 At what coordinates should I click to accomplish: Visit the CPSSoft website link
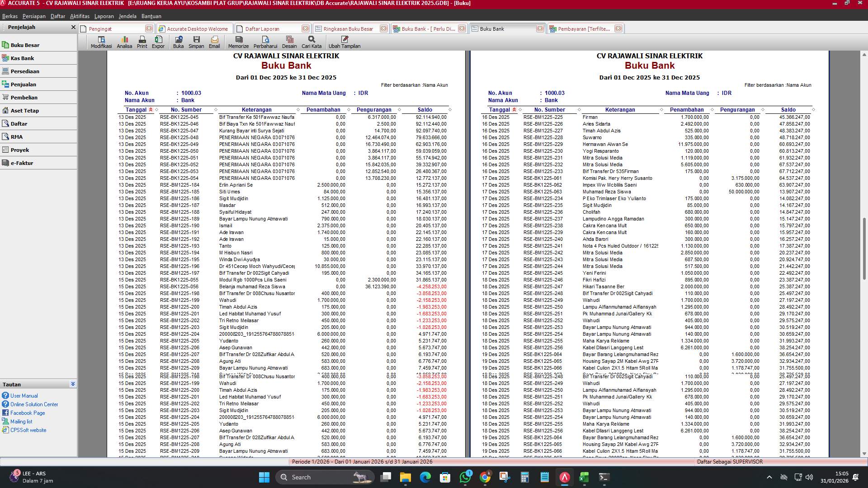coord(28,430)
